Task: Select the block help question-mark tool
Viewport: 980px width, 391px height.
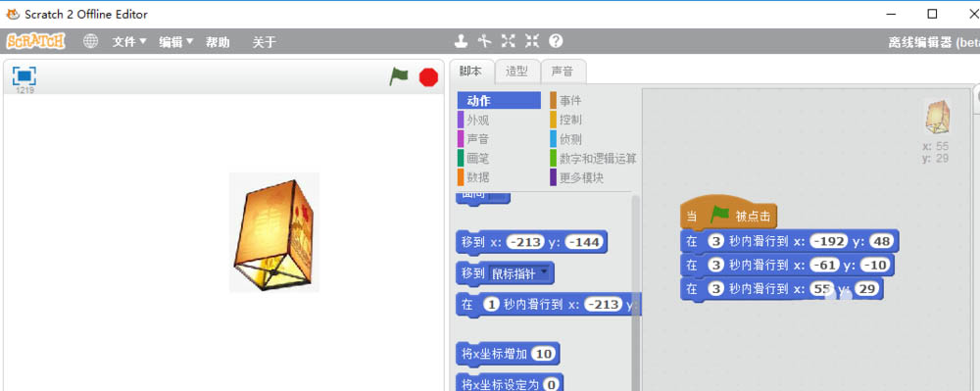Action: click(556, 41)
